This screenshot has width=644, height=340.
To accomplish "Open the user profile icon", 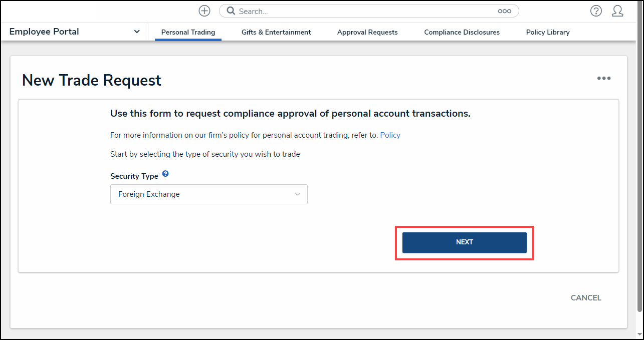I will pyautogui.click(x=617, y=11).
